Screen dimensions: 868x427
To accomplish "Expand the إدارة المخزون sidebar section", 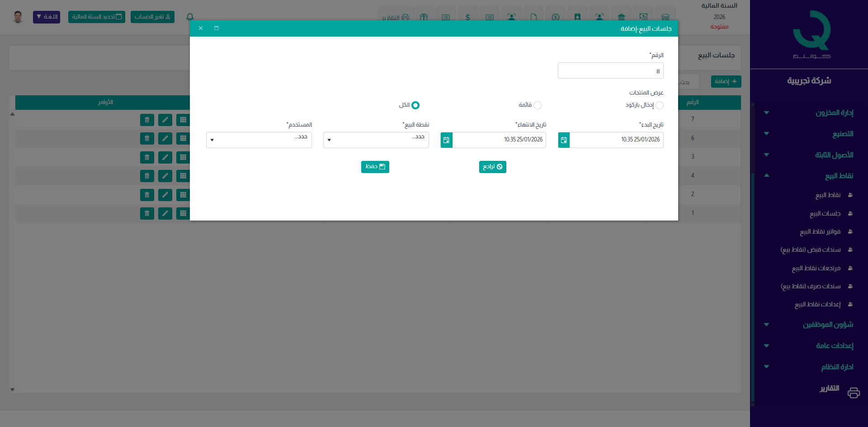I will tap(834, 113).
